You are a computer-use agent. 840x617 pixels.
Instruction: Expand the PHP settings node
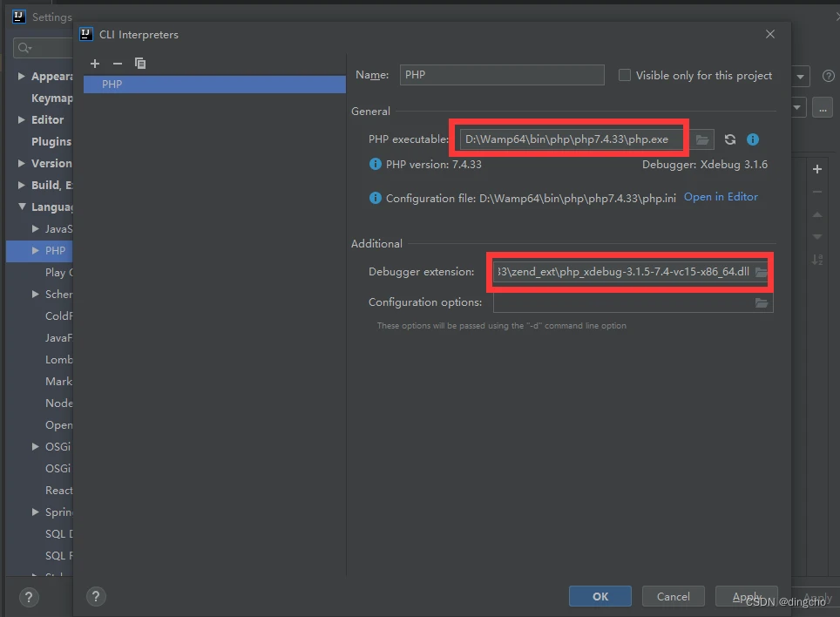(x=36, y=250)
